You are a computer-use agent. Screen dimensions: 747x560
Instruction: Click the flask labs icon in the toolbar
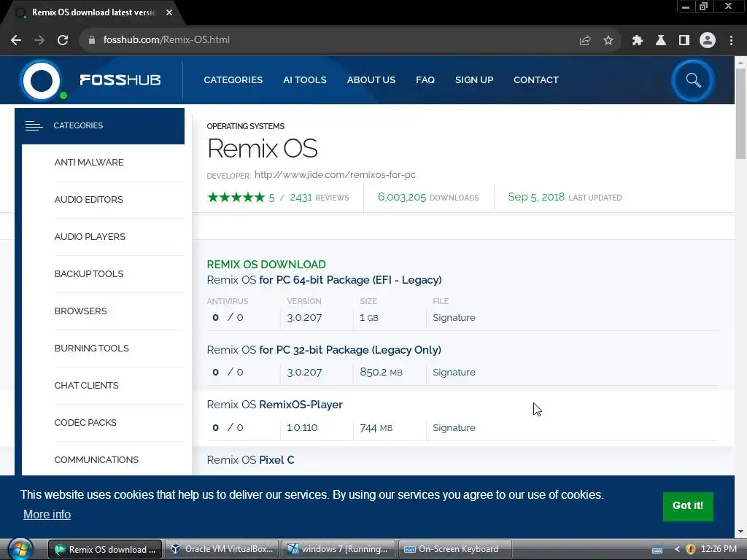click(x=661, y=41)
